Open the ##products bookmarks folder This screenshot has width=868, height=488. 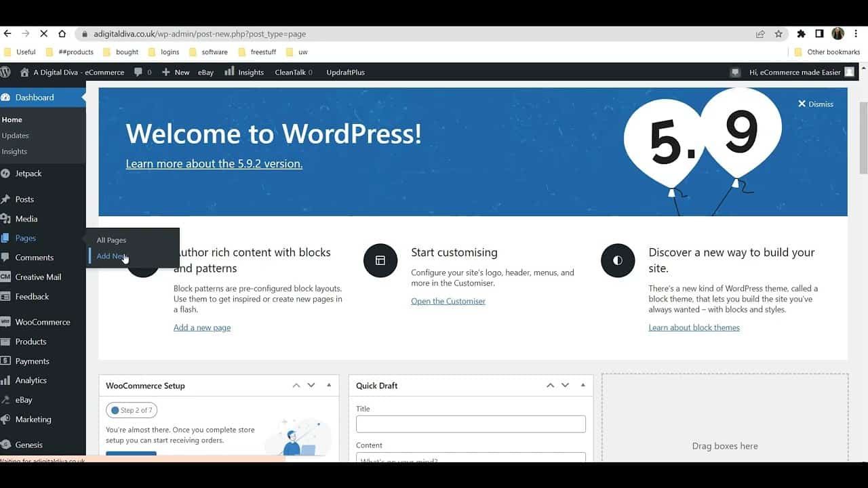(69, 52)
